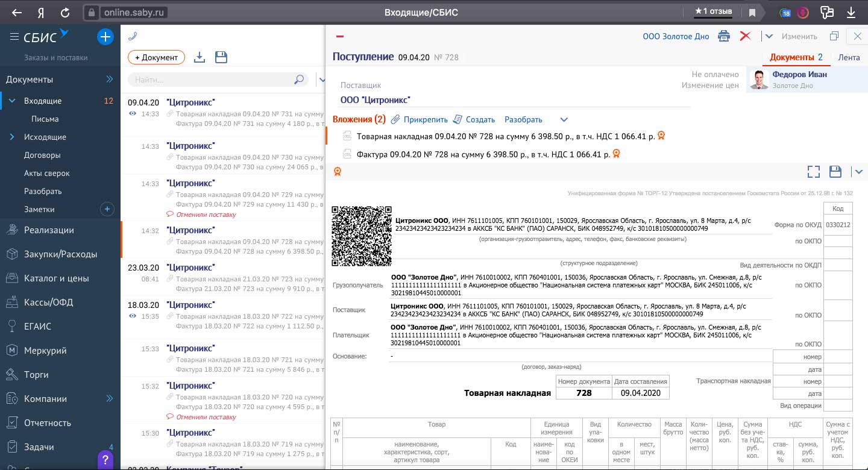Collapse the Входящие tree branch

(x=12, y=101)
